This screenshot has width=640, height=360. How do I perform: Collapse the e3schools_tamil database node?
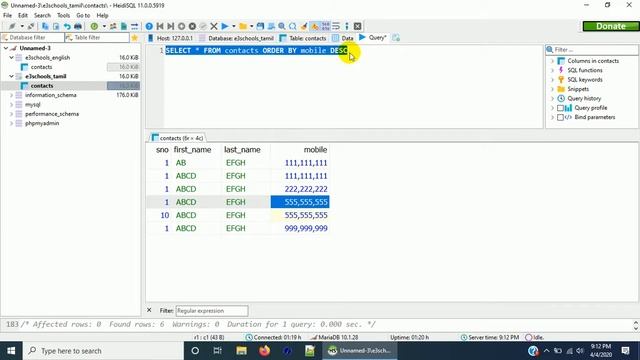pyautogui.click(x=12, y=76)
